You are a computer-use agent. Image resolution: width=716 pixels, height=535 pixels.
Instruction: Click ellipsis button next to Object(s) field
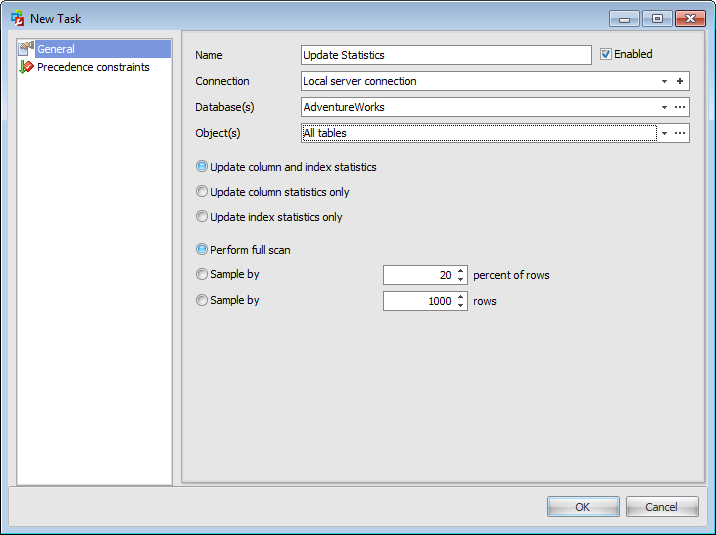click(x=679, y=133)
